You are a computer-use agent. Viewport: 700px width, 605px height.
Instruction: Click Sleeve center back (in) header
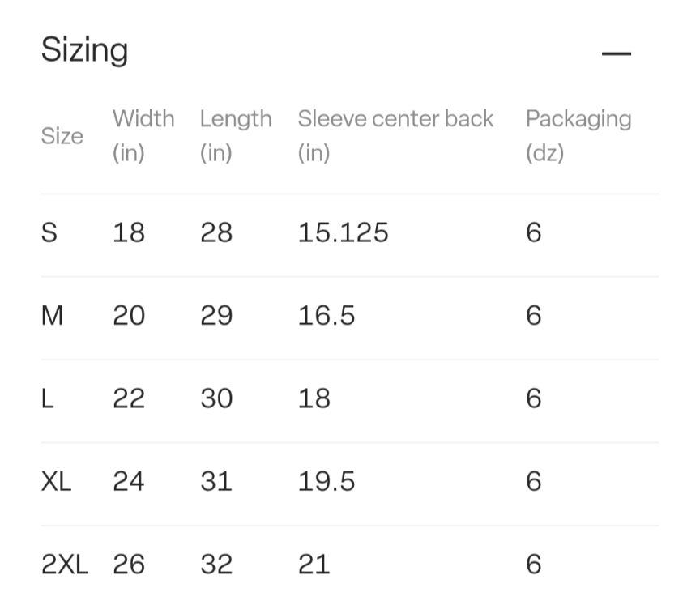click(x=395, y=135)
